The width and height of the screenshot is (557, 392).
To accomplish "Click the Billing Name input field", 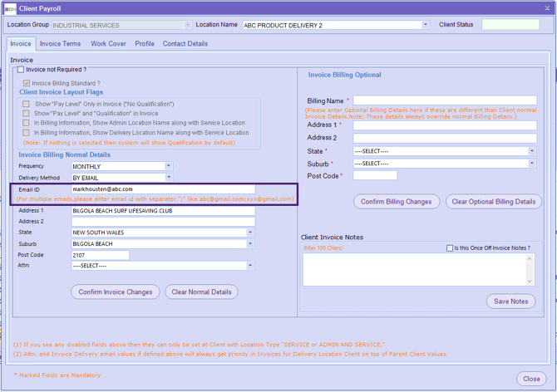I will [x=445, y=100].
